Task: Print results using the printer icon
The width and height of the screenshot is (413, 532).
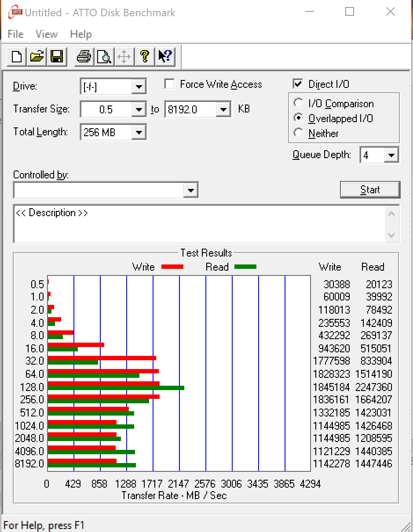Action: coord(84,57)
